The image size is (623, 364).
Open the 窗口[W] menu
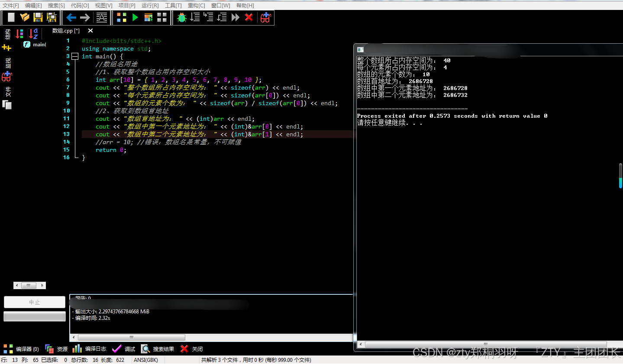(220, 5)
